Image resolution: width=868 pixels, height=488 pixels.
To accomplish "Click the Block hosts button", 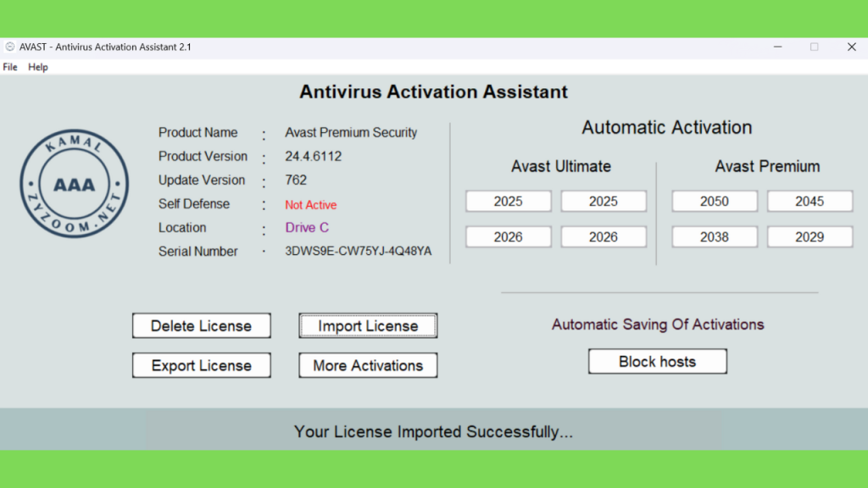I will (x=658, y=361).
